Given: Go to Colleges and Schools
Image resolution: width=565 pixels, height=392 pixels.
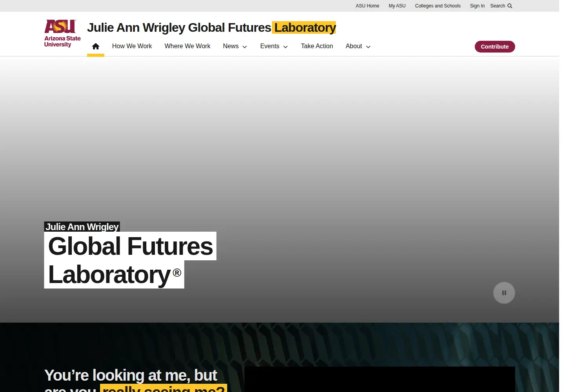Looking at the screenshot, I should (438, 6).
